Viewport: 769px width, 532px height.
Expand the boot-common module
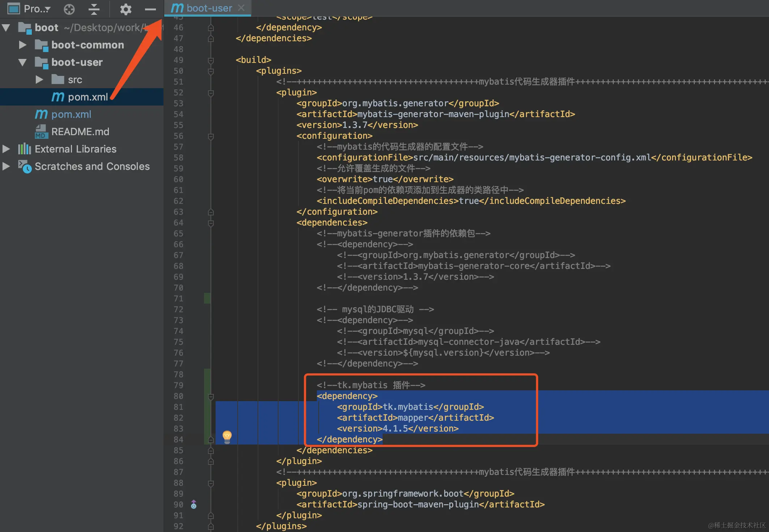tap(22, 45)
